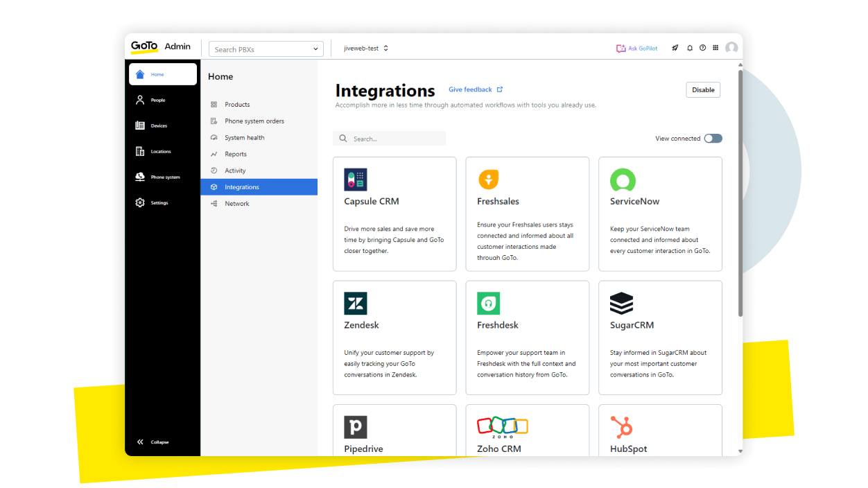Open Settings from the sidebar
Screen dimensions: 868x488
coord(140,202)
